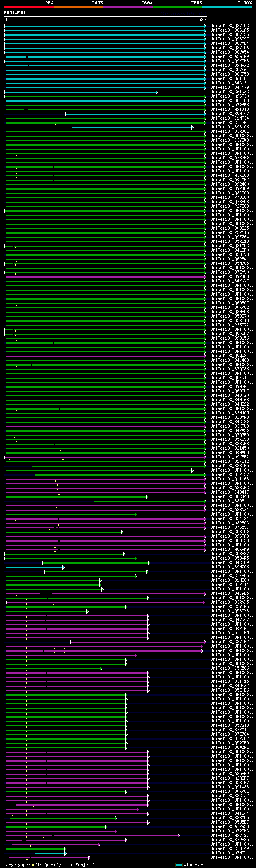
Task: Select the UniRef100_A9TJT3 label
Action: [230, 110]
